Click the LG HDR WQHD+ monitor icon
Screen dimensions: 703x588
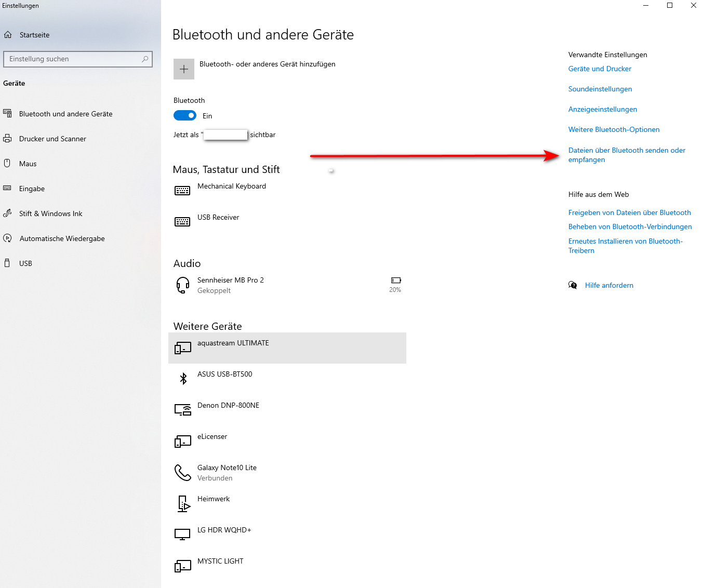pos(182,534)
